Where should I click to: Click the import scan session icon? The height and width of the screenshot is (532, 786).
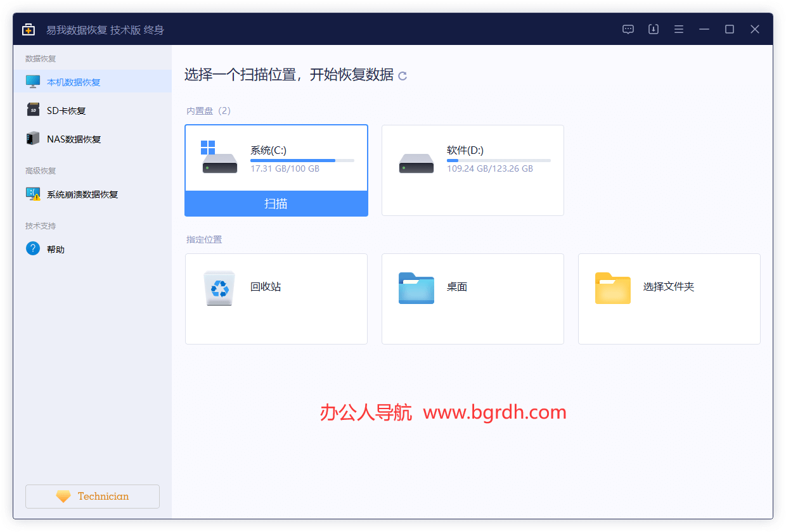pyautogui.click(x=654, y=29)
